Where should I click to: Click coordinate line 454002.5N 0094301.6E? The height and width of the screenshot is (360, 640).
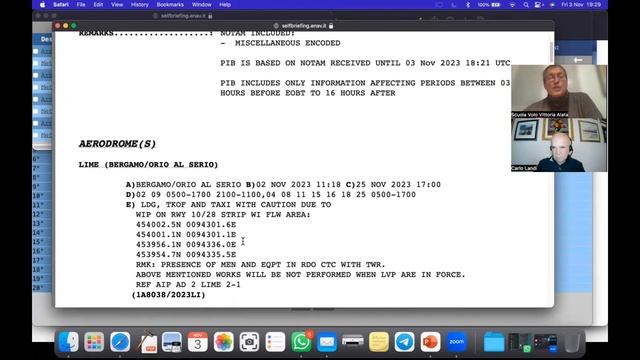(x=186, y=224)
